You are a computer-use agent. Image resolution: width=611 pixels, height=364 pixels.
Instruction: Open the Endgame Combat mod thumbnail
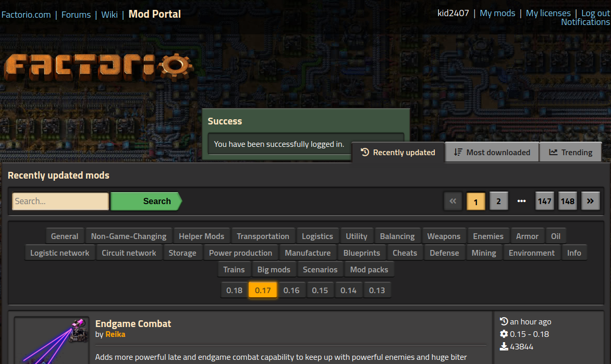52,340
